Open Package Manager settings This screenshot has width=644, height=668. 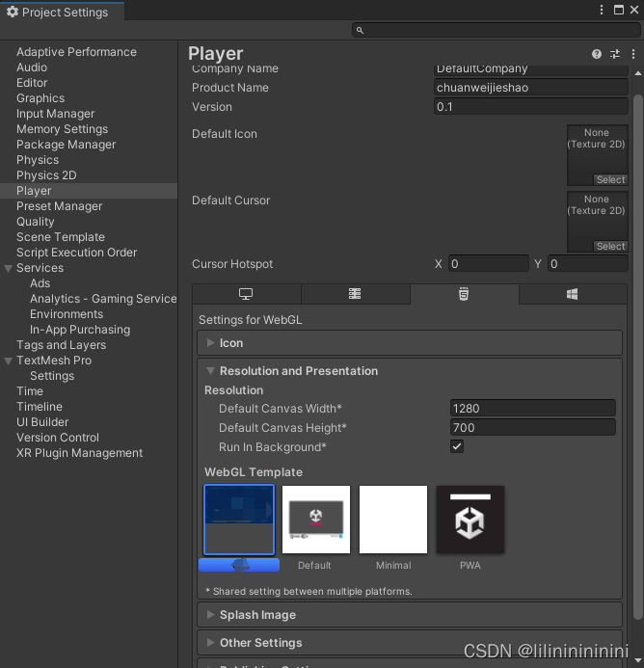(67, 145)
